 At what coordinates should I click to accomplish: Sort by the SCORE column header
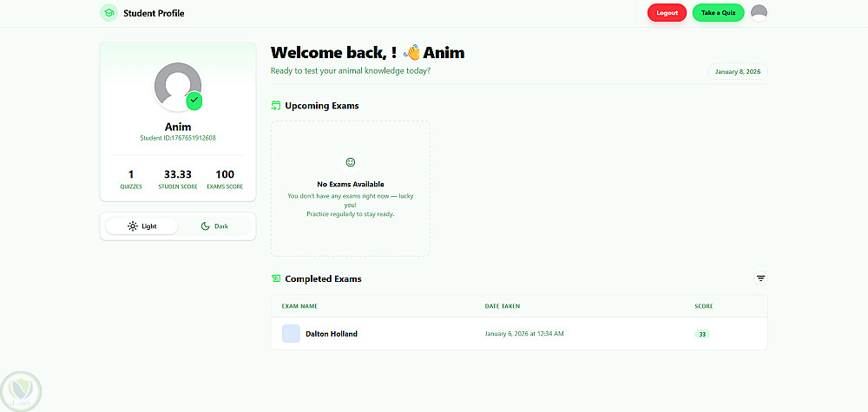click(704, 306)
